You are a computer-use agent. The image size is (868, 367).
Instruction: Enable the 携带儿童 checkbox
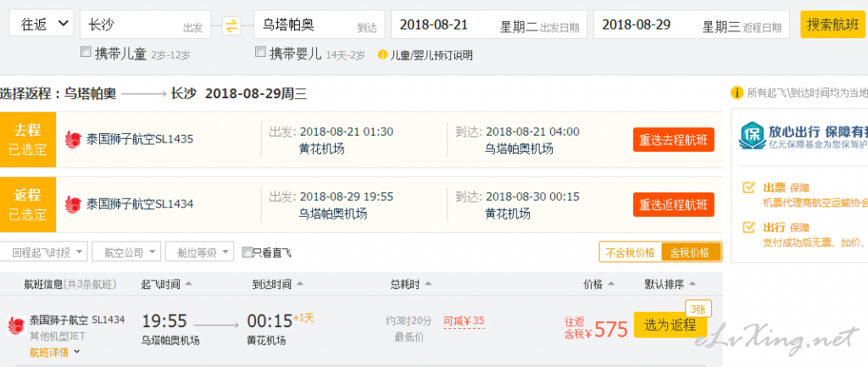(x=86, y=52)
